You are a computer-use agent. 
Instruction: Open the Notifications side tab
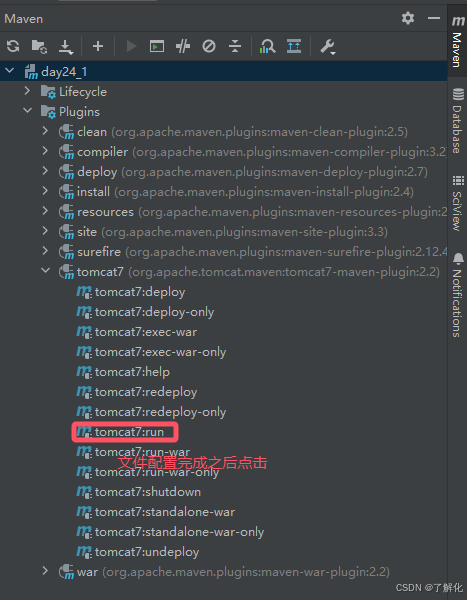click(457, 295)
